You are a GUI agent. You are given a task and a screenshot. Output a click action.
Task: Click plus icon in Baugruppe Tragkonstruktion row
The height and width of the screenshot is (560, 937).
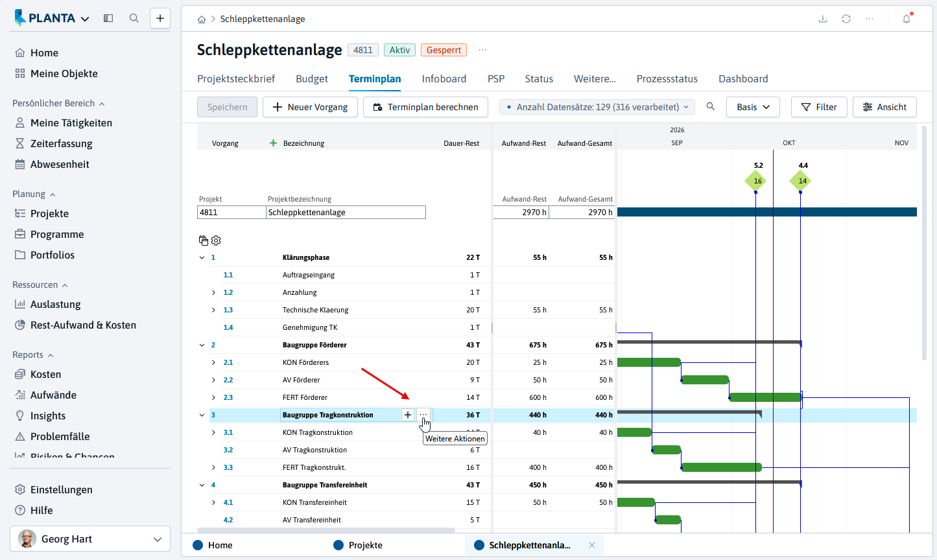click(x=408, y=415)
